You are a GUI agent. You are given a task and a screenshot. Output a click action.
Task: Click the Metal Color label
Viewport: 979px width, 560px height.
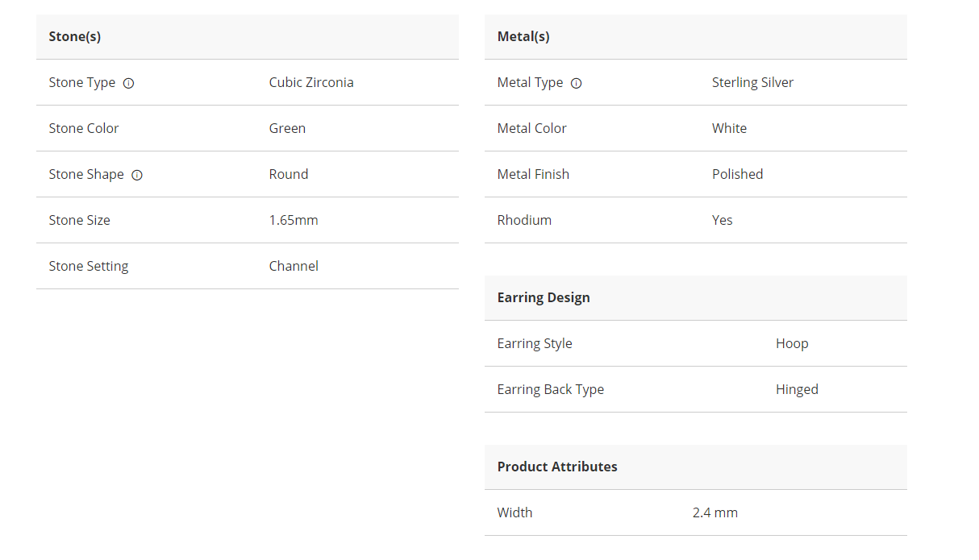[531, 128]
